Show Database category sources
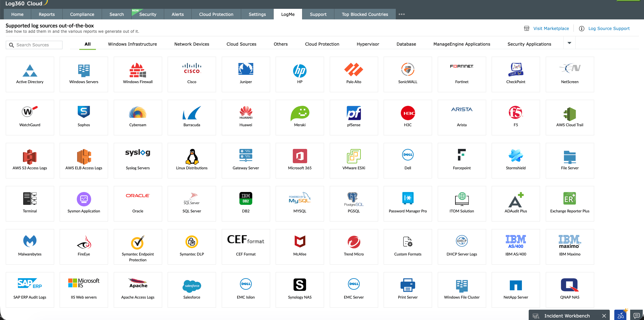644x320 pixels. pos(406,44)
